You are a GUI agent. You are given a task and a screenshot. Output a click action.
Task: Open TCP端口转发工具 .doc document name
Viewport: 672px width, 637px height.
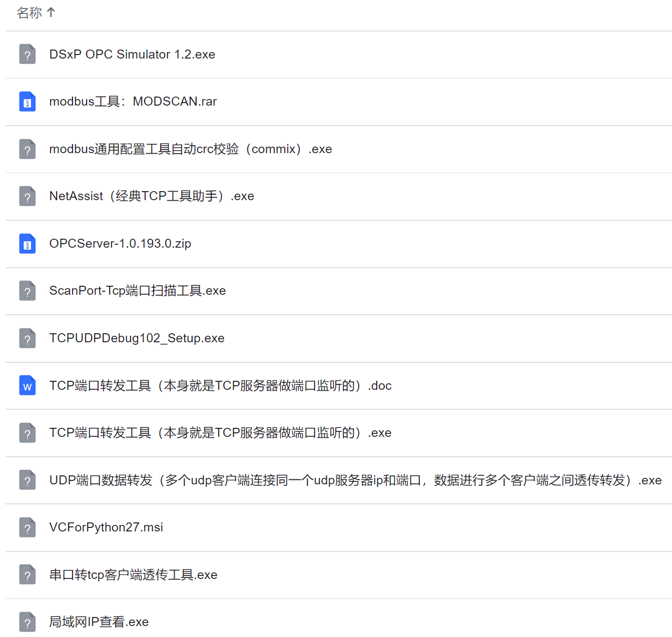tap(220, 386)
